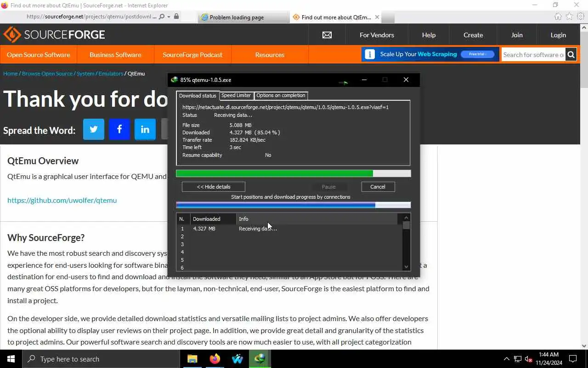
Task: Open the github.com/uwolfer/qtemu link
Action: pos(62,200)
